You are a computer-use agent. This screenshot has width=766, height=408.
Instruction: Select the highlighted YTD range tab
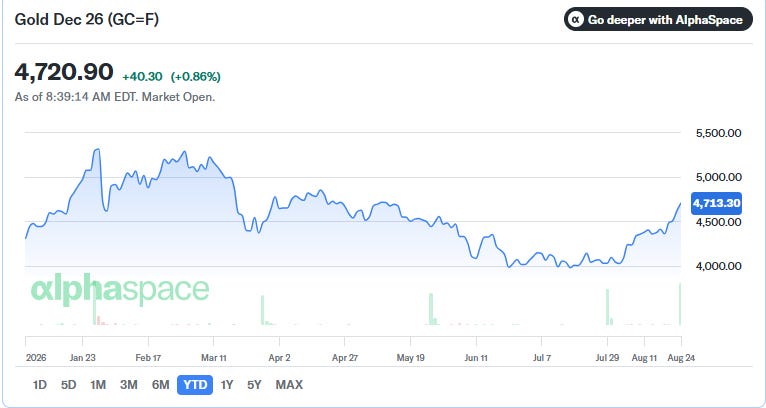click(195, 385)
